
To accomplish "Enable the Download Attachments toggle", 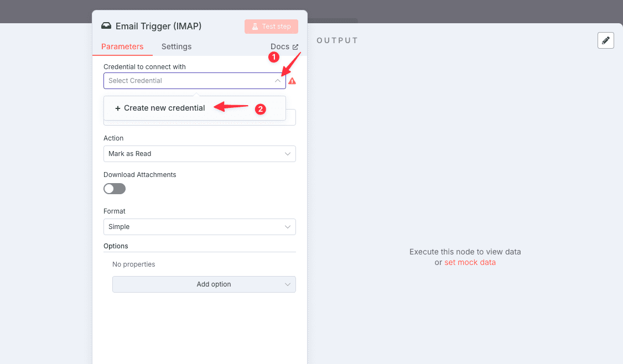I will (115, 189).
